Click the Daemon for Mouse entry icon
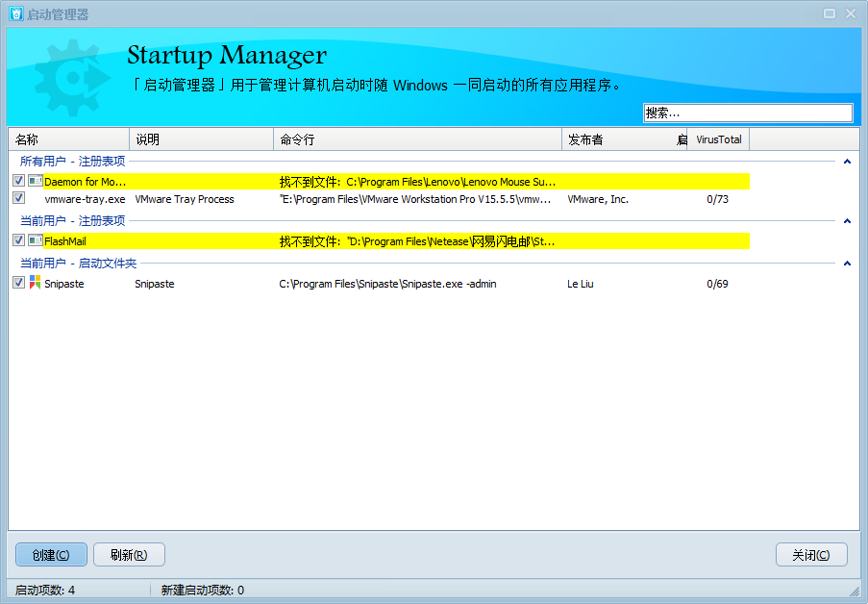The image size is (868, 604). pyautogui.click(x=35, y=181)
